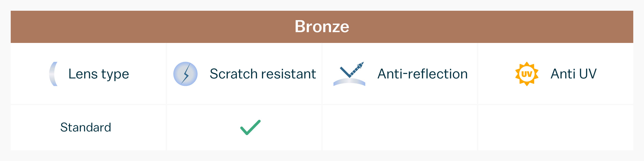This screenshot has height=161, width=644.
Task: Click the "Anti-reflection" feature label
Action: click(422, 74)
